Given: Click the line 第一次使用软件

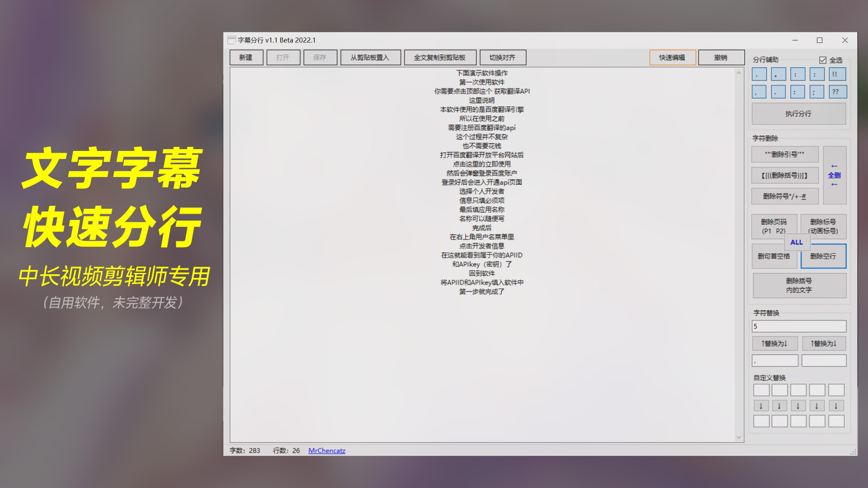Looking at the screenshot, I should tap(482, 82).
